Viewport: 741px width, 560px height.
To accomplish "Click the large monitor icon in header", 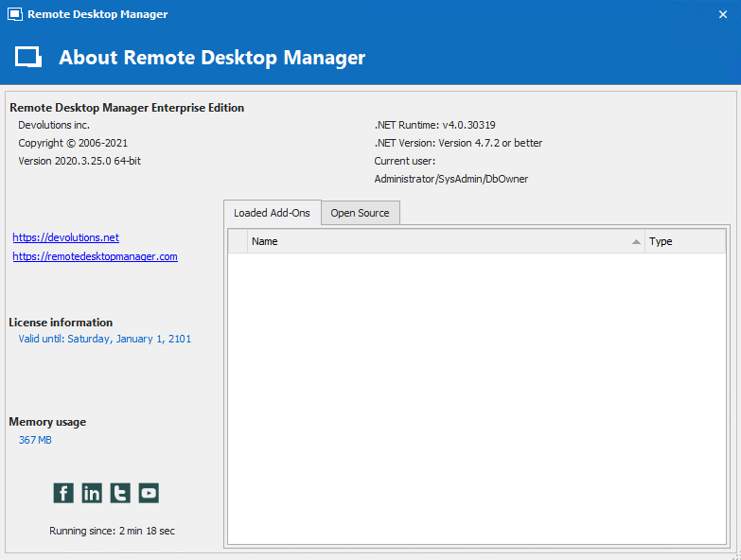I will click(28, 57).
